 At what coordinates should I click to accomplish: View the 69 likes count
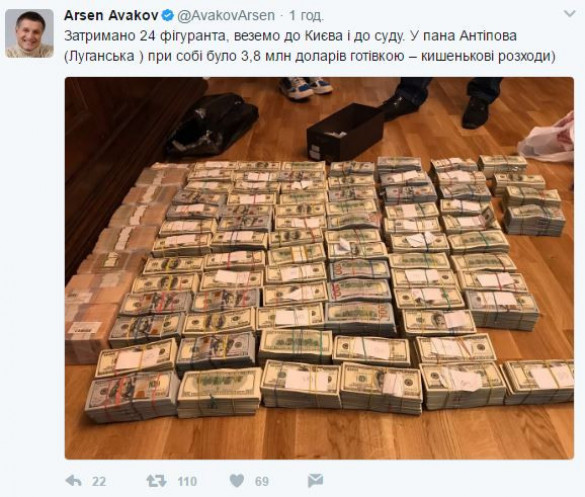point(262,482)
